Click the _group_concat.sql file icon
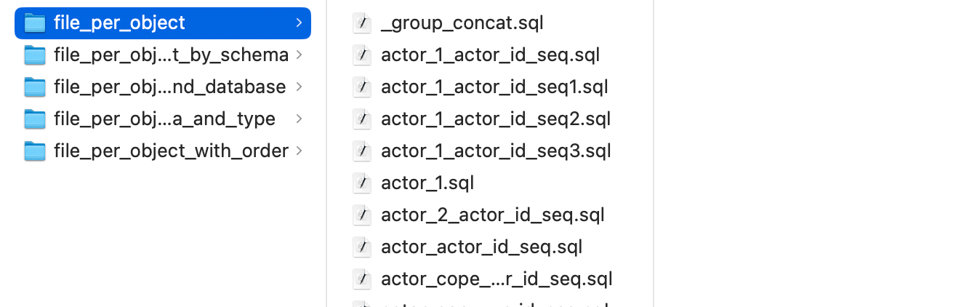 click(x=362, y=23)
